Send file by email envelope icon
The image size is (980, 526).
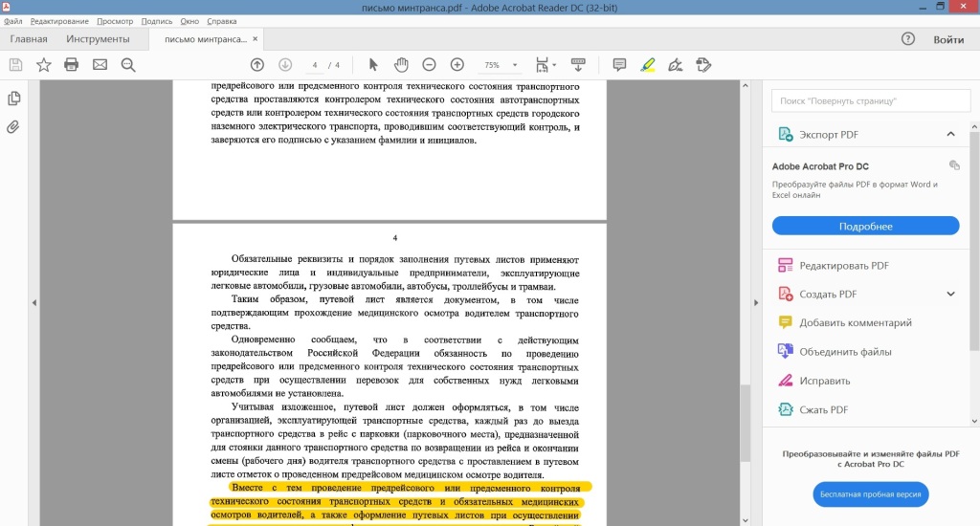[100, 65]
